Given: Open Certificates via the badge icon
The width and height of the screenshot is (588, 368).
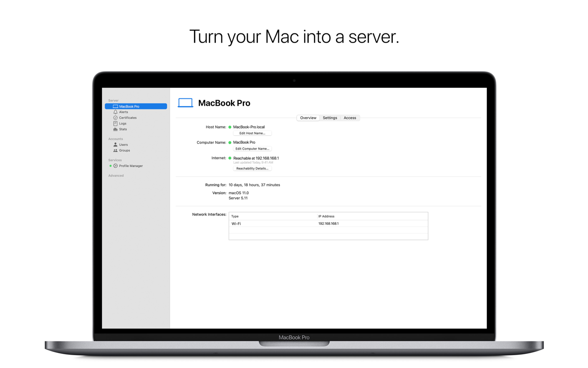Looking at the screenshot, I should (115, 118).
